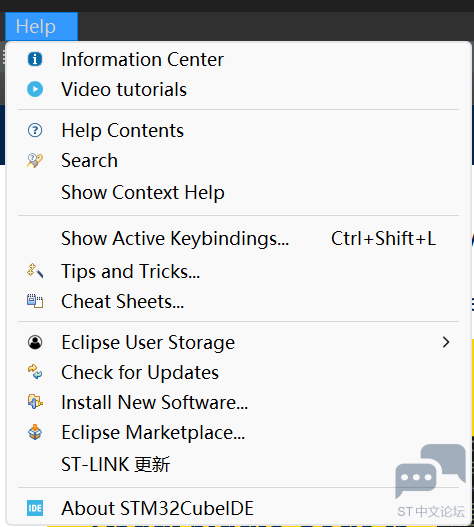474x527 pixels.
Task: Click the Eclipse Marketplace box icon
Action: [x=35, y=432]
